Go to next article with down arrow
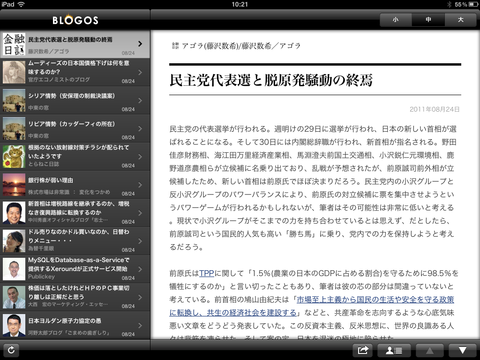The height and width of the screenshot is (360, 480). (462, 350)
